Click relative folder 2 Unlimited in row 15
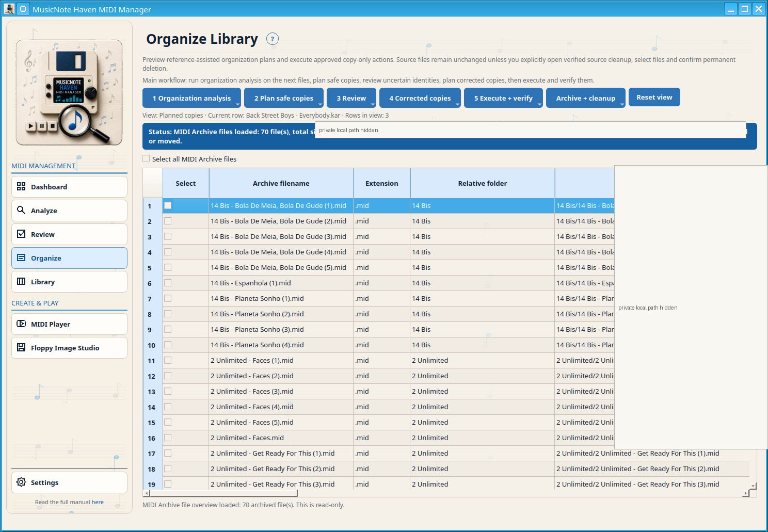Viewport: 768px width, 532px height. click(483, 423)
